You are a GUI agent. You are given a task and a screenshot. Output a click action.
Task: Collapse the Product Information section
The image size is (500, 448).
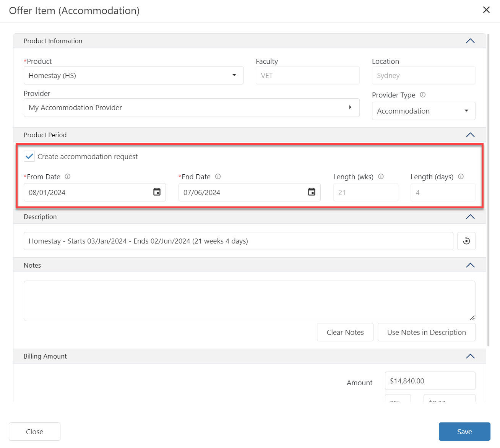point(470,41)
